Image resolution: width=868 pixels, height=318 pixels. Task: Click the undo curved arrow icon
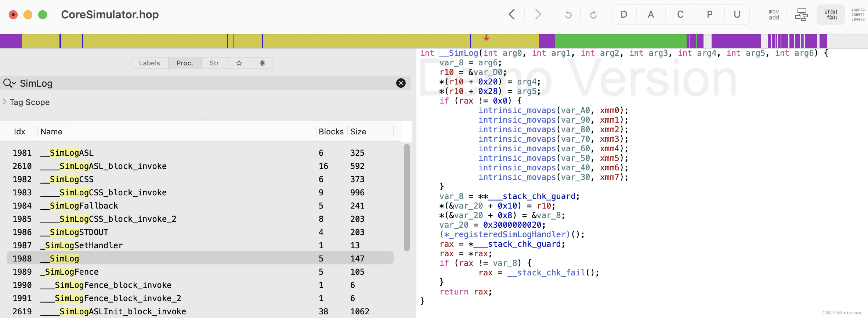[568, 15]
